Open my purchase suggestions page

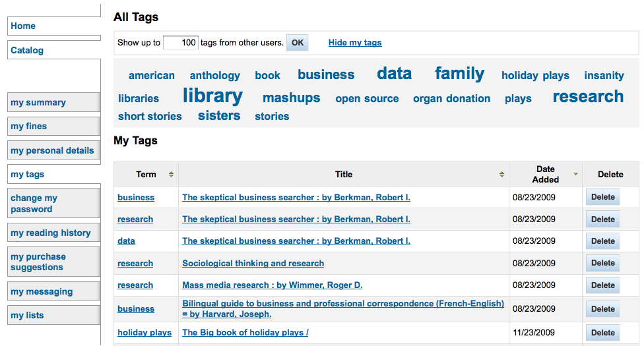coord(54,262)
